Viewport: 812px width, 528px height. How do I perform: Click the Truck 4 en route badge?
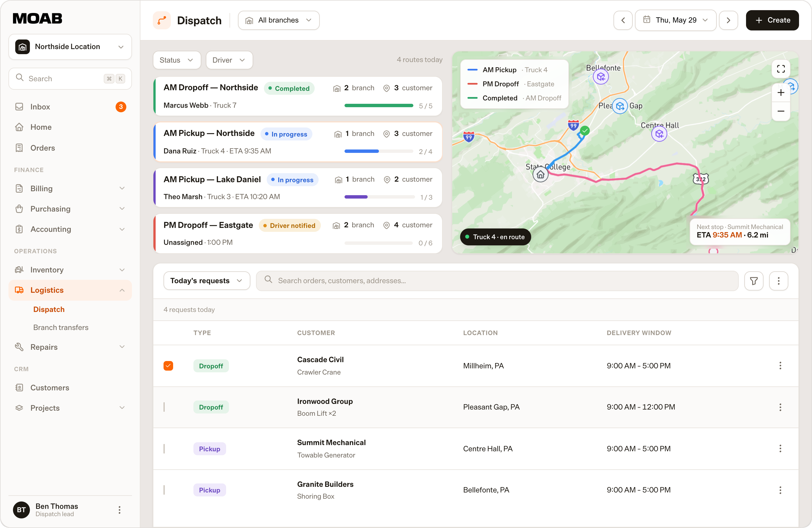click(x=495, y=237)
